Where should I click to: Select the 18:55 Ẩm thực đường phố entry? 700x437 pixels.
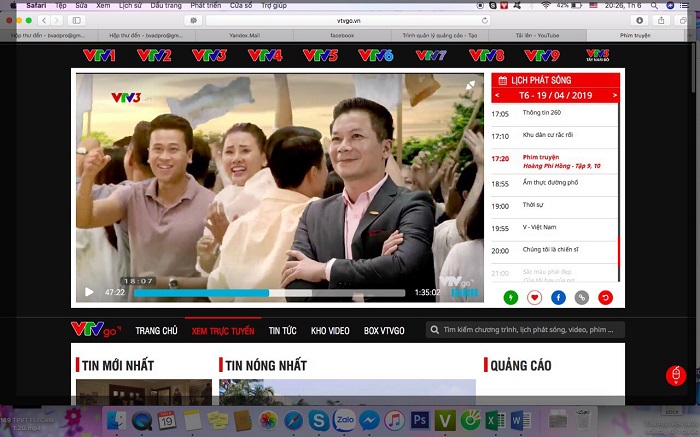coord(554,183)
